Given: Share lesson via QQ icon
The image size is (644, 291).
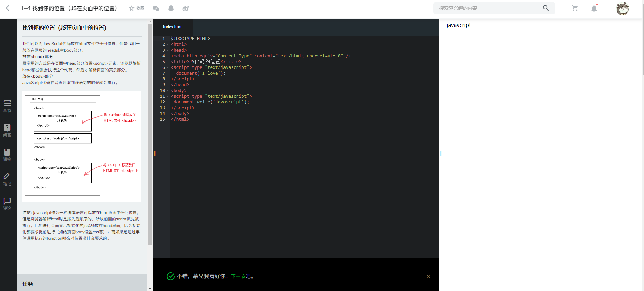Looking at the screenshot, I should coord(171,8).
